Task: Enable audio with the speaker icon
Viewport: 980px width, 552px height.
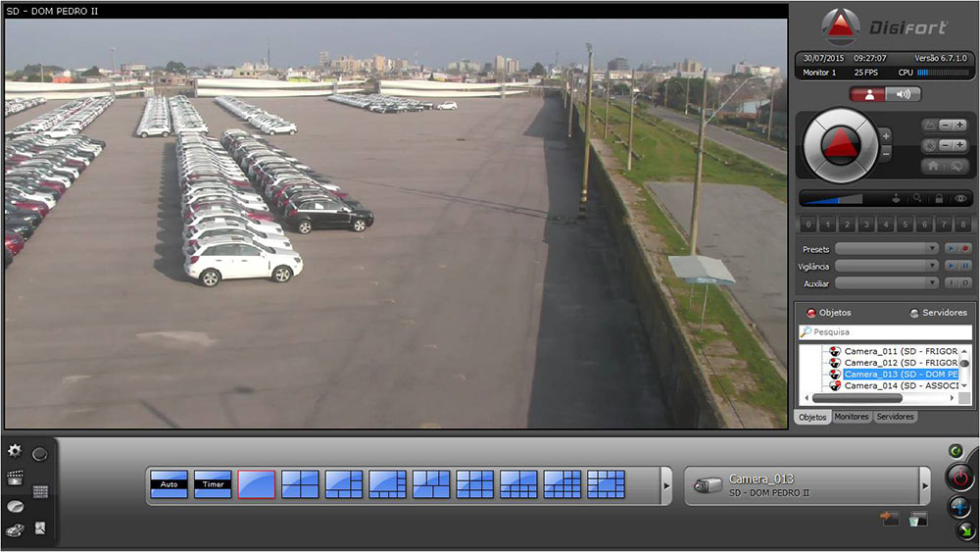Action: [x=903, y=94]
